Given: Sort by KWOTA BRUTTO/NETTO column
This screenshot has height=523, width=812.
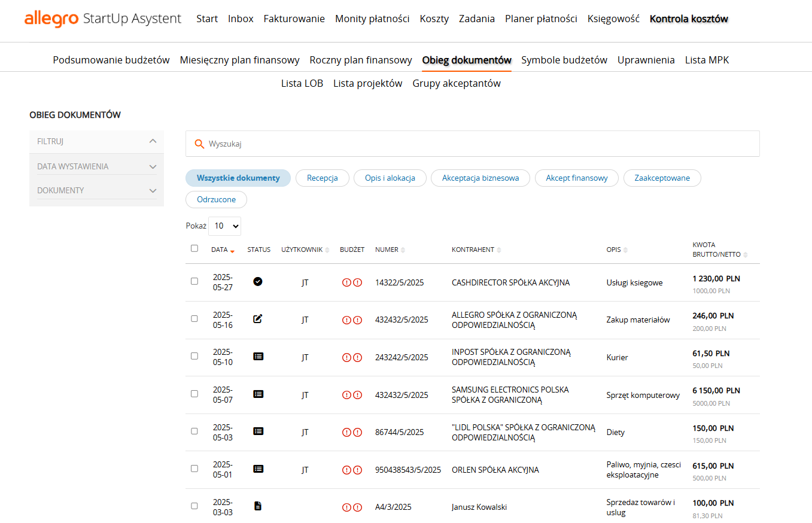Looking at the screenshot, I should [x=745, y=254].
